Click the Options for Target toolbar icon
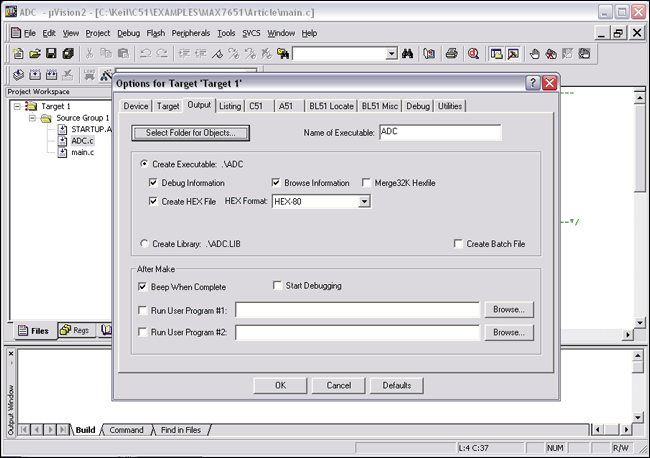The height and width of the screenshot is (458, 650). [x=106, y=75]
